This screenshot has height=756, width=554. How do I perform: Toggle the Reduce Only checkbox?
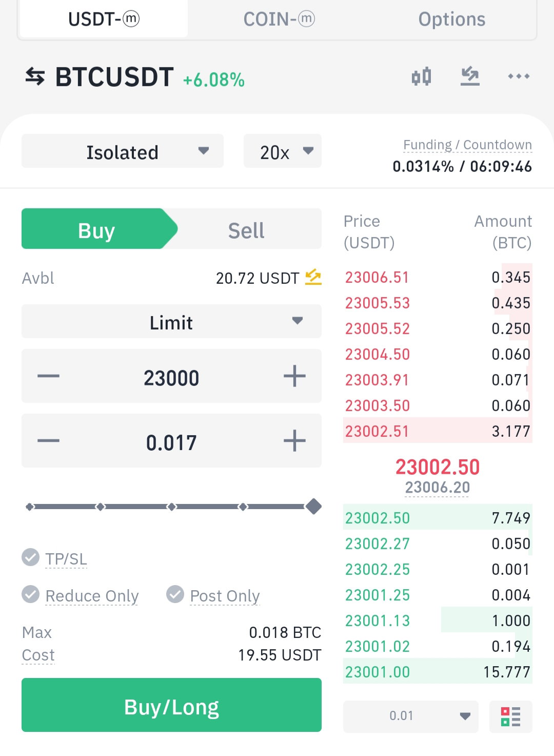31,594
